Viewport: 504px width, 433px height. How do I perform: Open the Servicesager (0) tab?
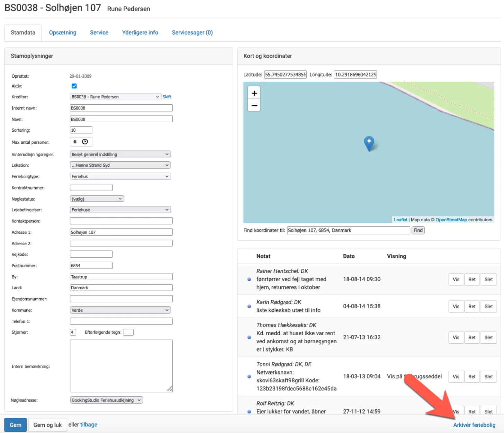[x=192, y=33]
